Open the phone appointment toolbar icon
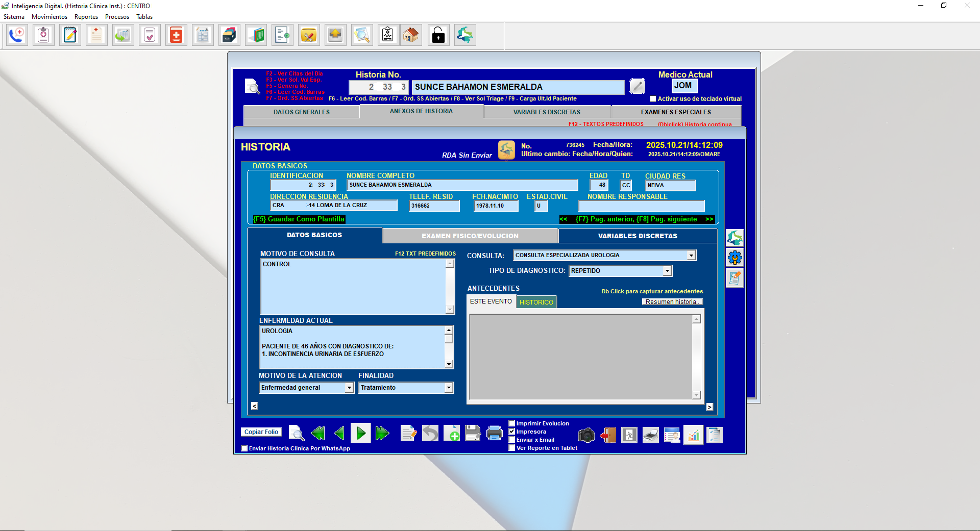980x531 pixels. pos(17,35)
